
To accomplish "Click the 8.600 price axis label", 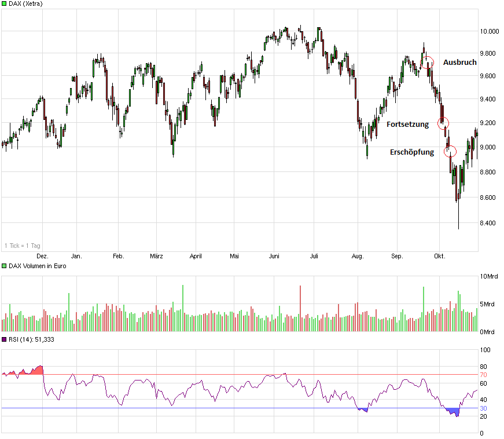I will click(x=488, y=197).
